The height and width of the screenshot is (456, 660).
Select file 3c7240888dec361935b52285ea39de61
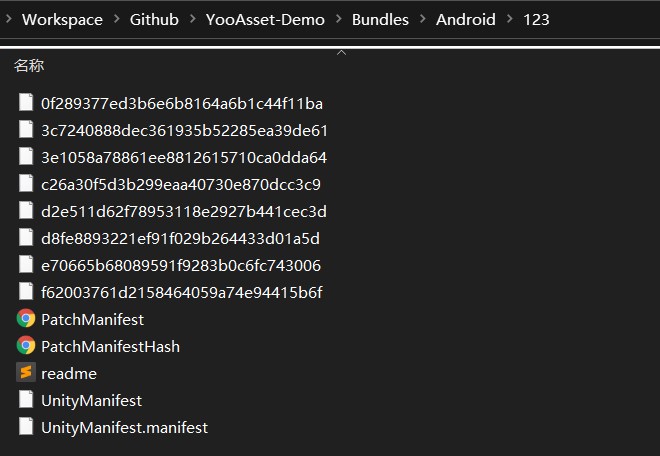pos(184,131)
